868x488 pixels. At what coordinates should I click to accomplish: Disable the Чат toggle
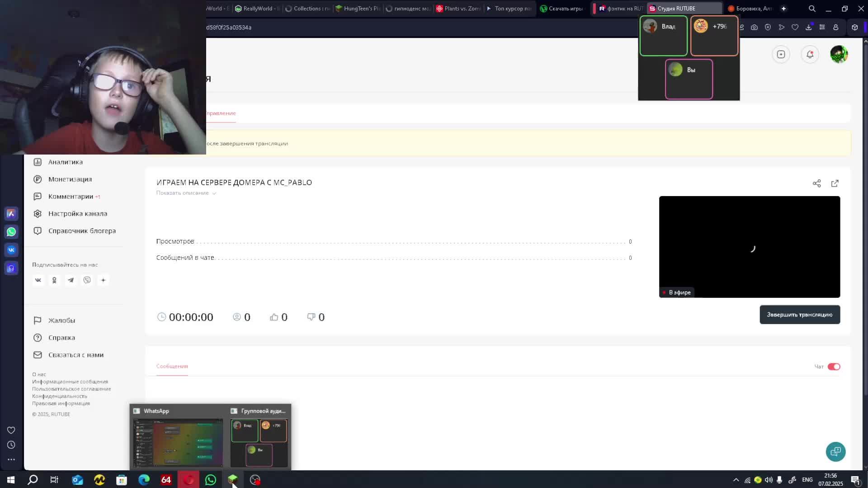(834, 366)
